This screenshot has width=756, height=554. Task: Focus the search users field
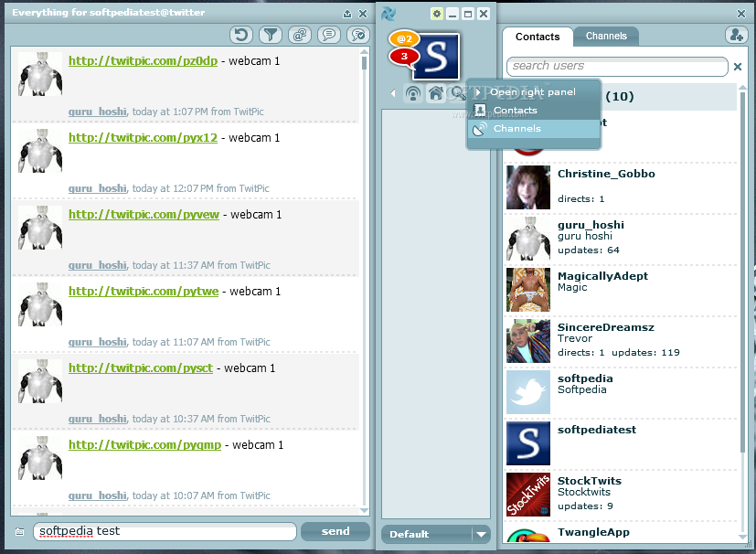617,67
